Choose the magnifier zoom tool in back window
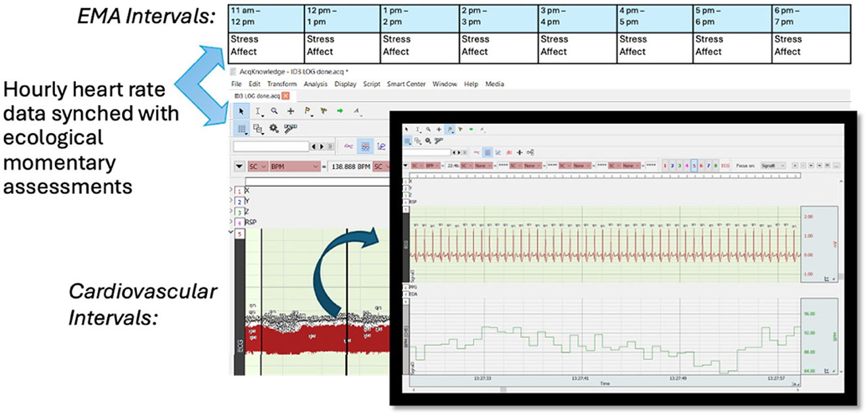This screenshot has width=868, height=418. pyautogui.click(x=274, y=111)
